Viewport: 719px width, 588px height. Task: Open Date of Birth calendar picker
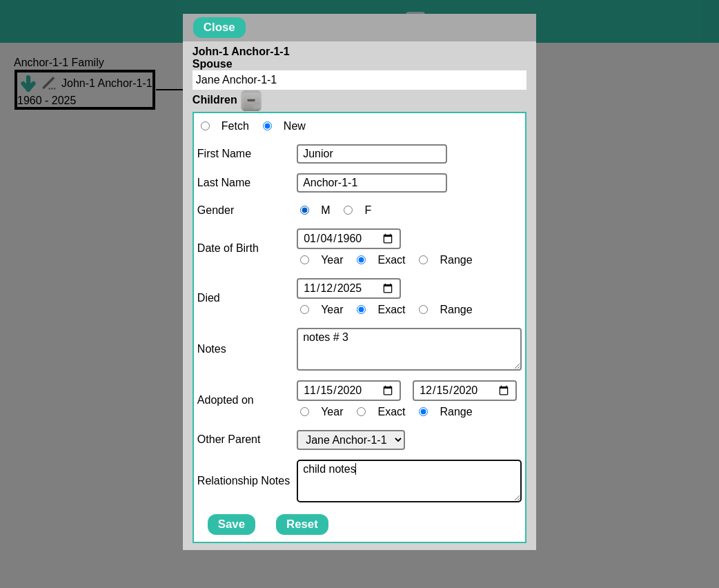click(x=388, y=239)
